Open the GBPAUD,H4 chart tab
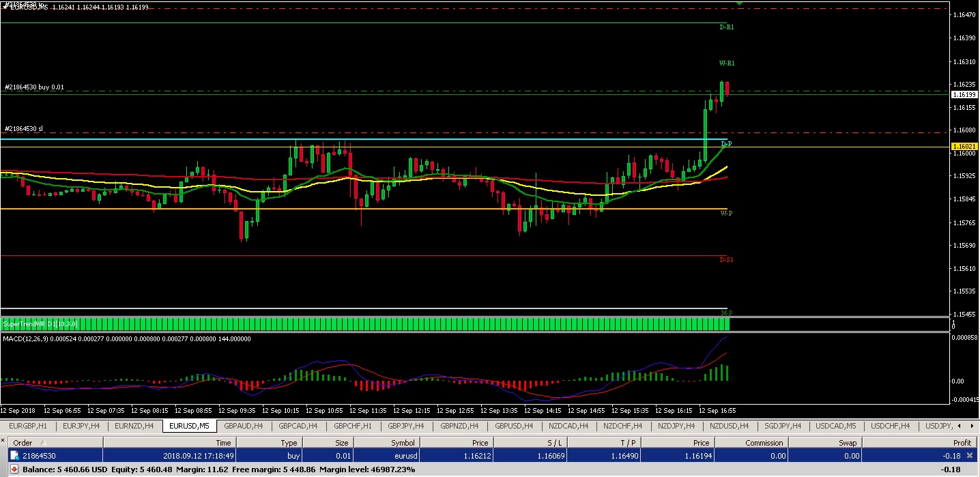 [x=244, y=426]
